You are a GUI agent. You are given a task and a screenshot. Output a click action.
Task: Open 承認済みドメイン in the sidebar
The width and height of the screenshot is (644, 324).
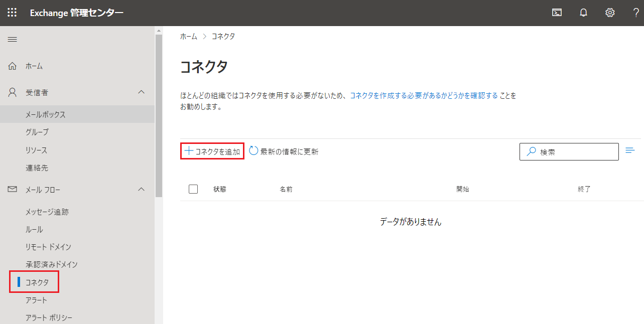pos(52,264)
